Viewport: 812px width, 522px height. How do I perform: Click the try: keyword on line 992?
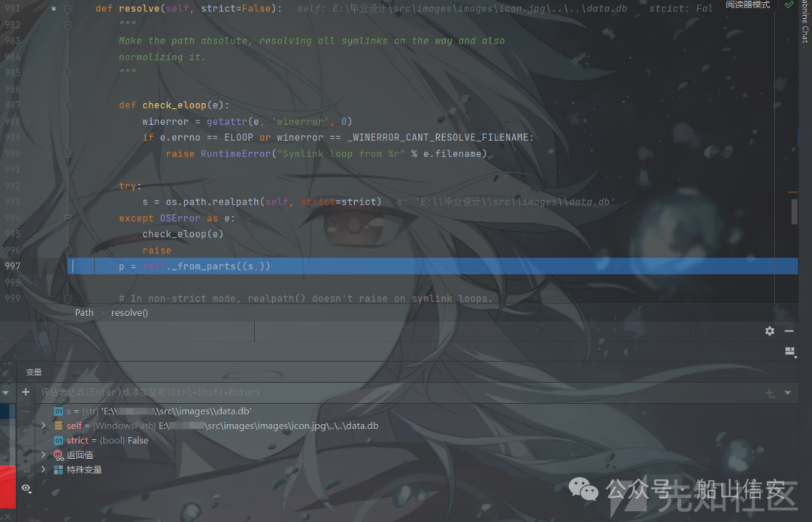(x=130, y=186)
